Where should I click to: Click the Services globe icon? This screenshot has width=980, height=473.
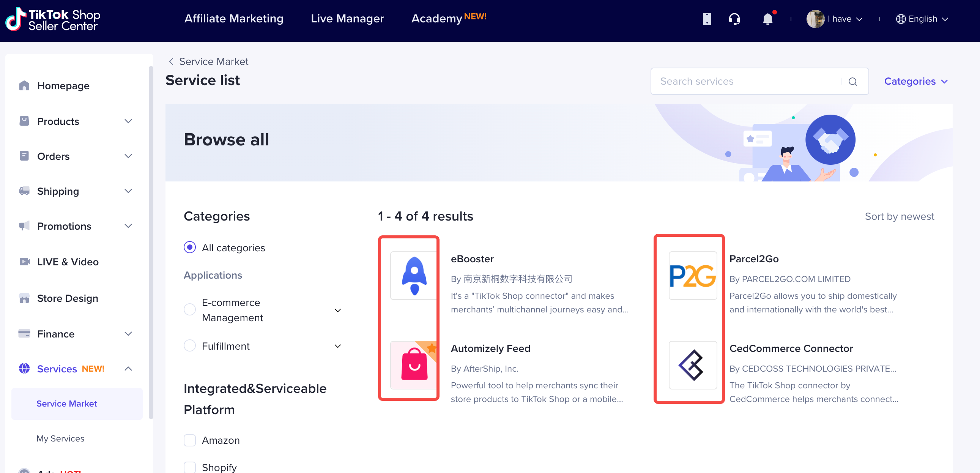tap(24, 368)
